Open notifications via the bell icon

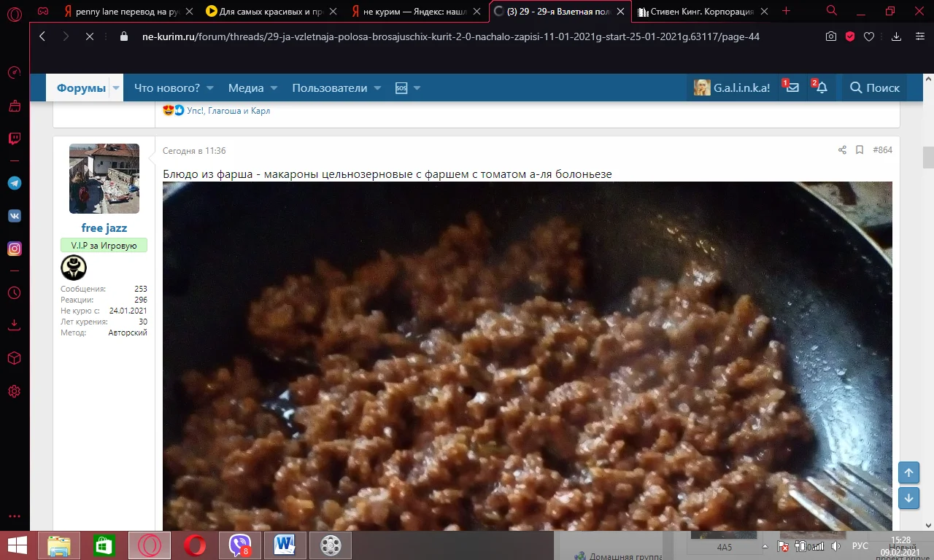click(x=821, y=87)
